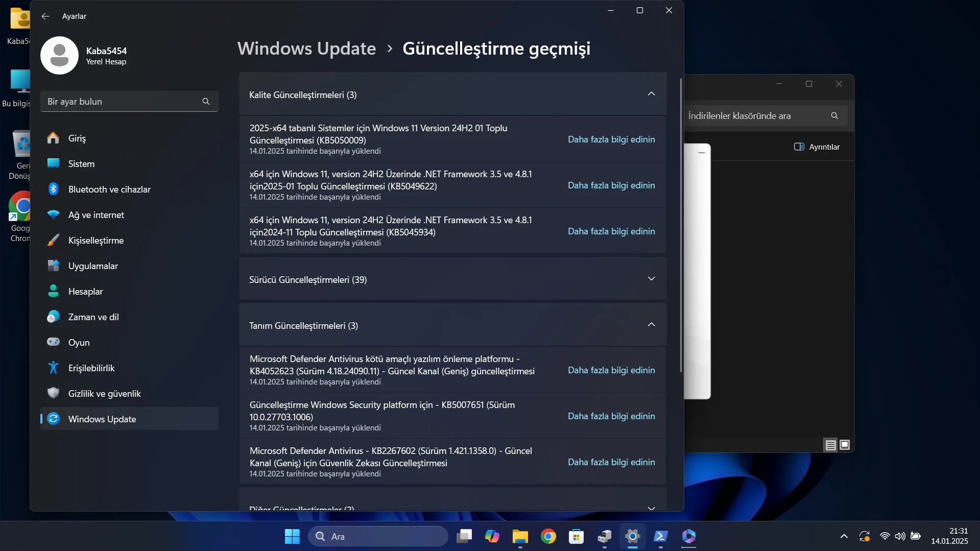Image resolution: width=980 pixels, height=551 pixels.
Task: Open Google Chrome from taskbar
Action: click(548, 536)
